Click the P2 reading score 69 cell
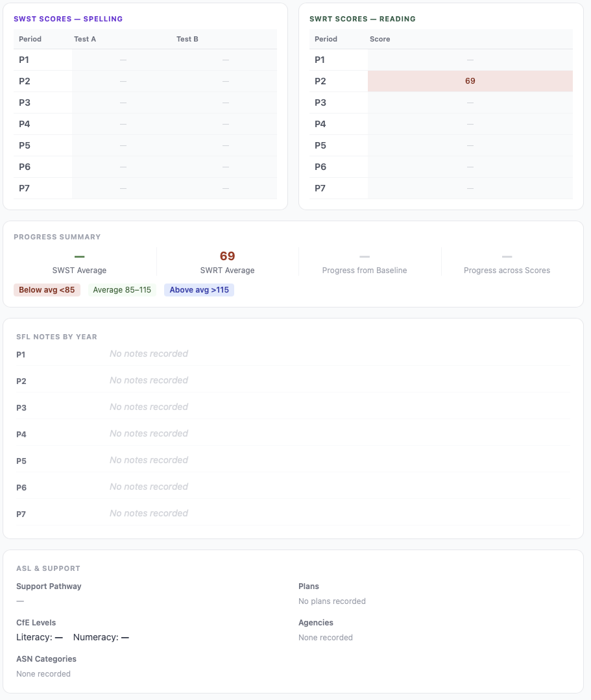Image resolution: width=591 pixels, height=700 pixels. (470, 81)
